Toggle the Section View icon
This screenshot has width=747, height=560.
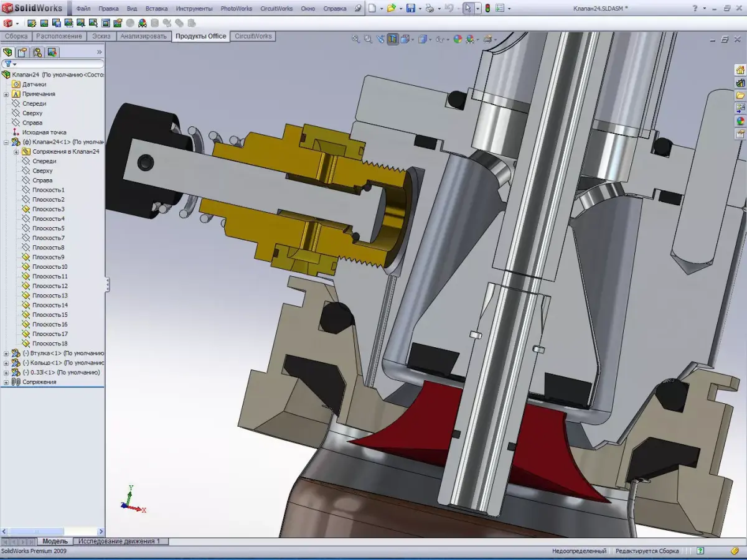(393, 39)
